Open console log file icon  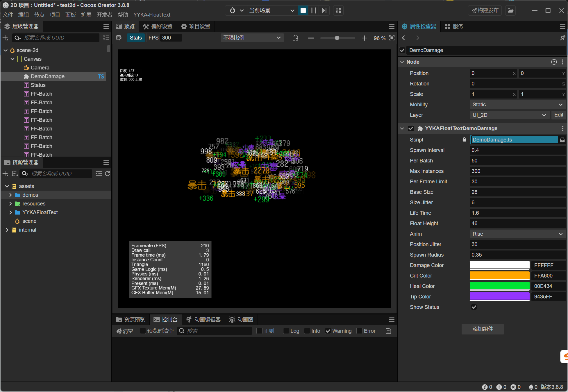388,331
